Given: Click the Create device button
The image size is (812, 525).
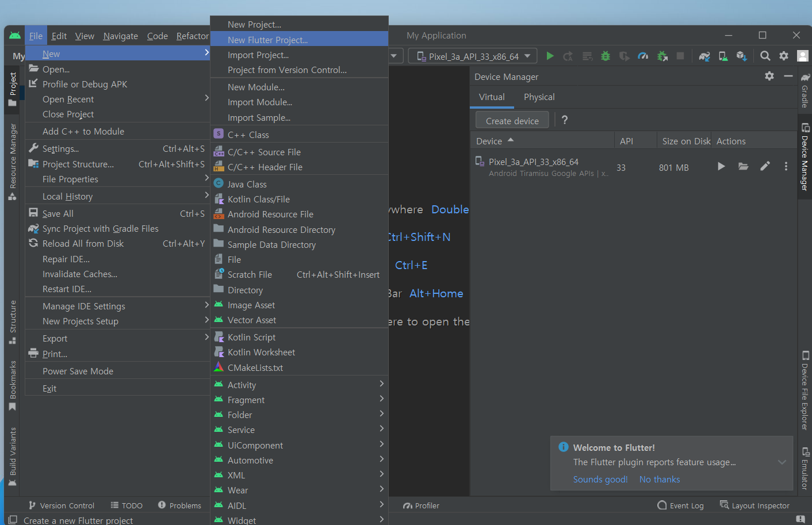Looking at the screenshot, I should [x=512, y=121].
